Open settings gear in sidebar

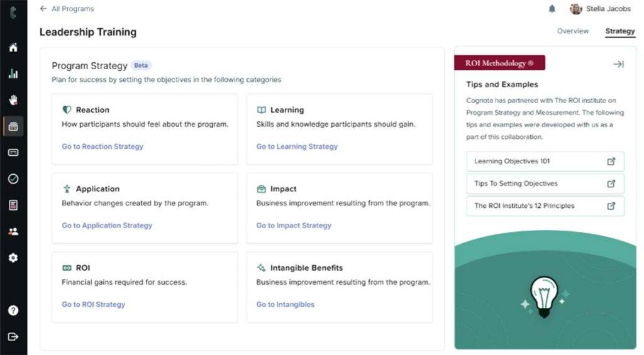[x=13, y=258]
